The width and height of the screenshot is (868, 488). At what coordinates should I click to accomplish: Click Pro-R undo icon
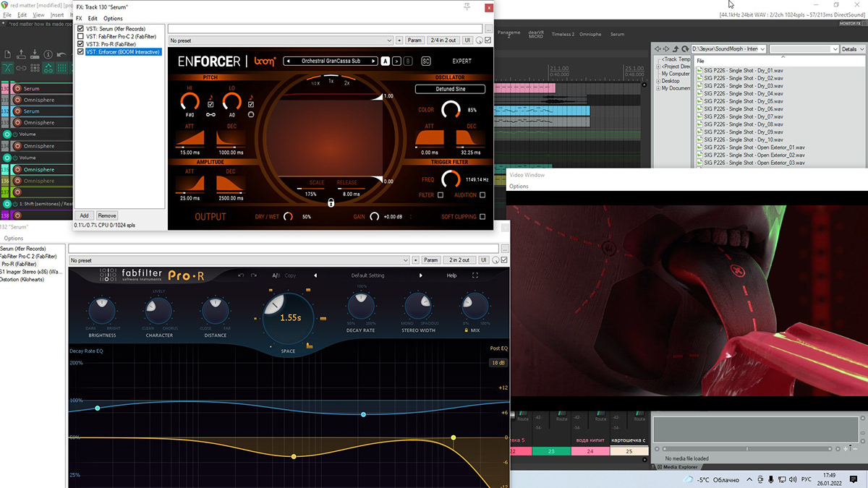coord(242,275)
